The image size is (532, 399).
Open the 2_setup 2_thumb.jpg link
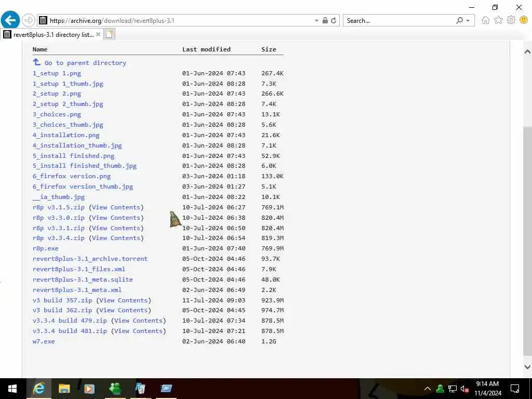(68, 104)
